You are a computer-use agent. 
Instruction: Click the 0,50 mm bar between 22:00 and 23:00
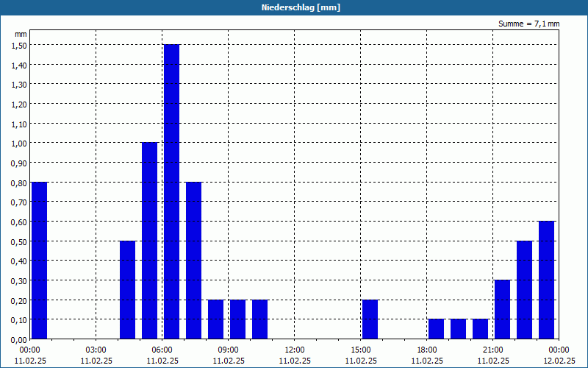point(524,290)
